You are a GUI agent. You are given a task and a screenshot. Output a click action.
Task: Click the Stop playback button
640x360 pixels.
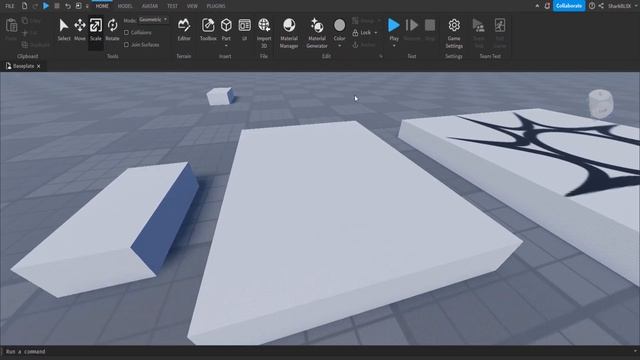click(430, 25)
